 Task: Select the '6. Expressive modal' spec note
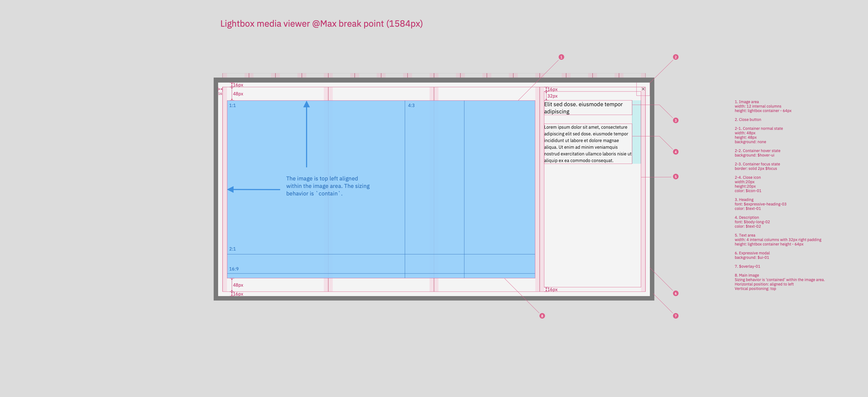coord(752,253)
